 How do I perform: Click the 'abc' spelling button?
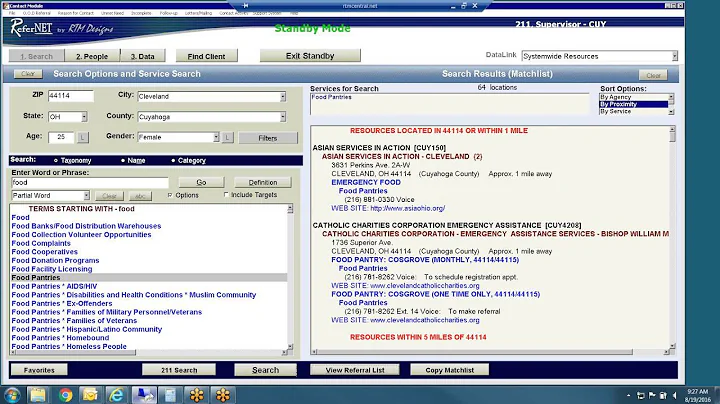(140, 196)
